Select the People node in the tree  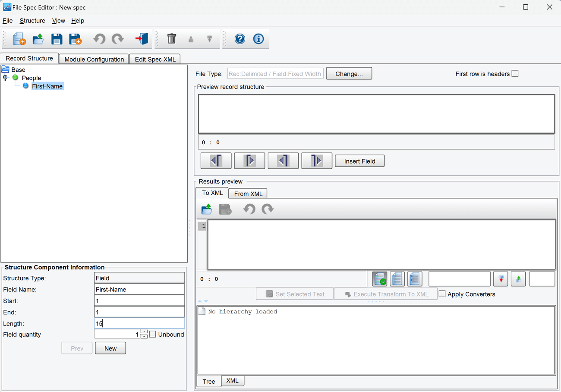coord(32,78)
